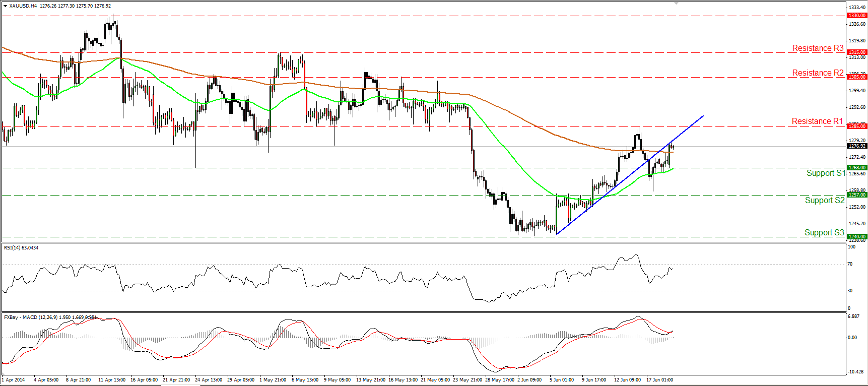Screen dimensions: 868x386
Task: Click the red 1315.00 price level tag
Action: coord(857,52)
